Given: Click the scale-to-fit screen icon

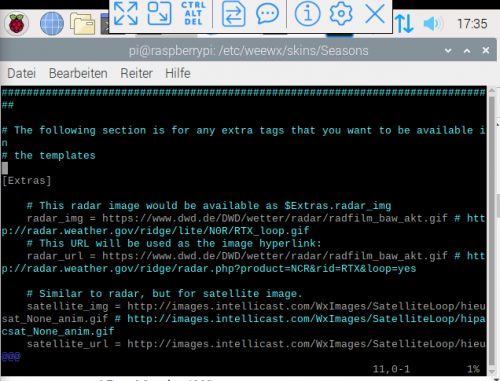Looking at the screenshot, I should click(159, 13).
